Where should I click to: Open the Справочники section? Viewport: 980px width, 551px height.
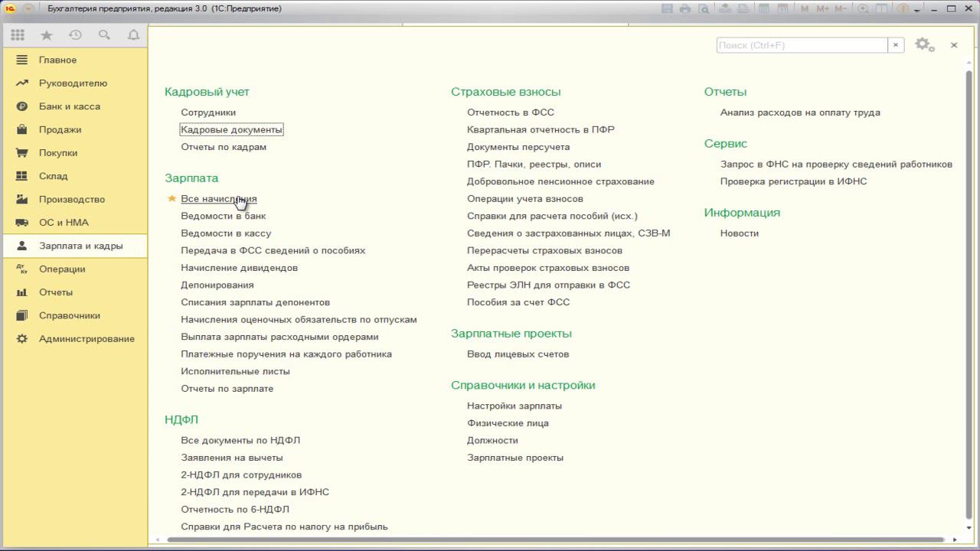tap(73, 315)
